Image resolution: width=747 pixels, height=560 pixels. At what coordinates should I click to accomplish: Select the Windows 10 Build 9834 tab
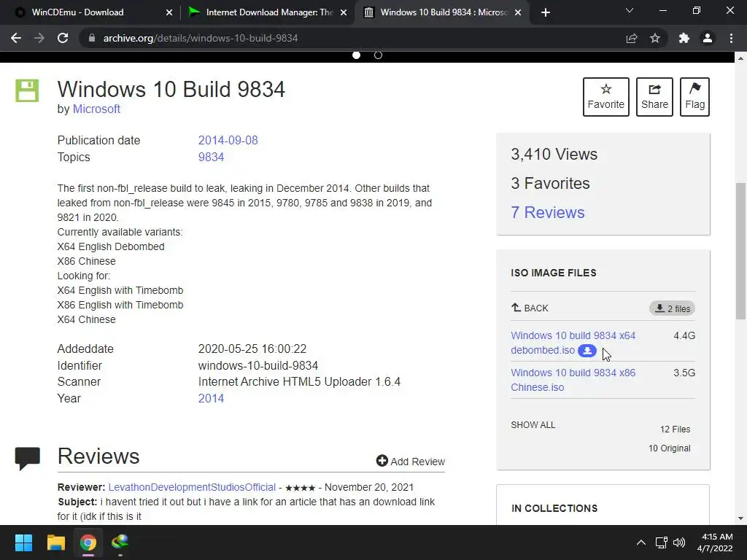coord(441,12)
